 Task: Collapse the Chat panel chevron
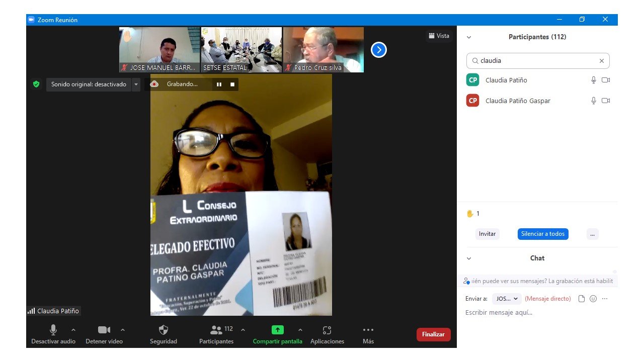coord(469,258)
